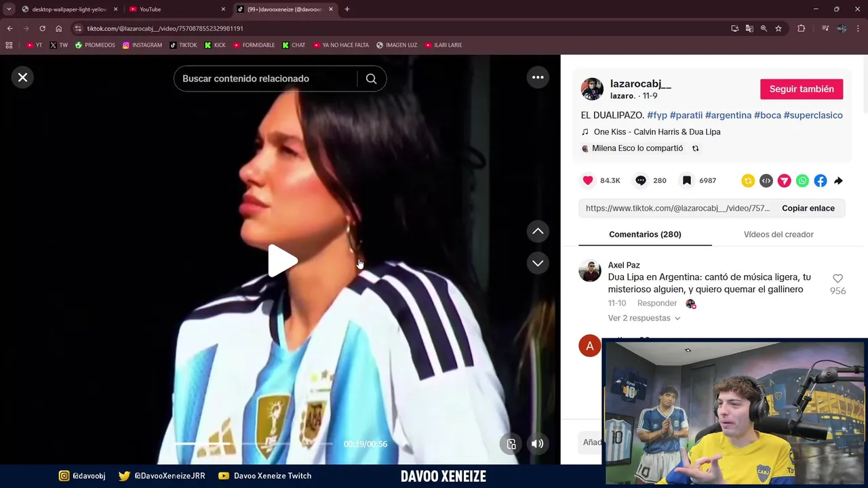Open the tab search dropdown arrow
Viewport: 868px width, 488px height.
(x=9, y=9)
